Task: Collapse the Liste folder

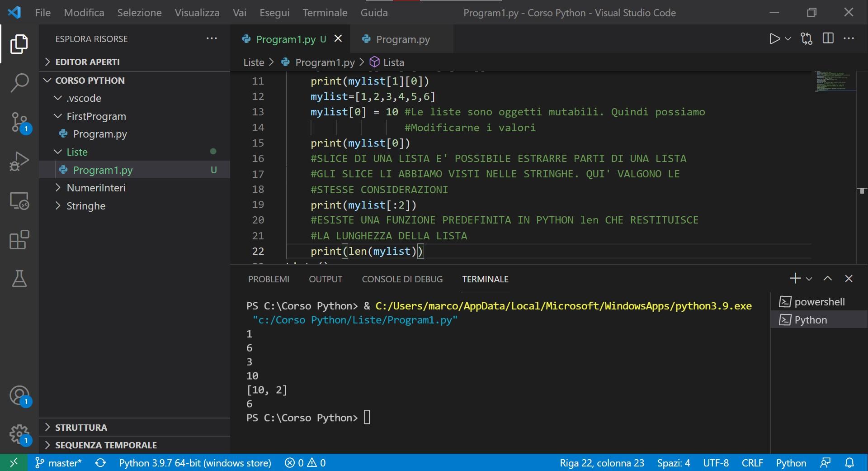Action: [135, 152]
